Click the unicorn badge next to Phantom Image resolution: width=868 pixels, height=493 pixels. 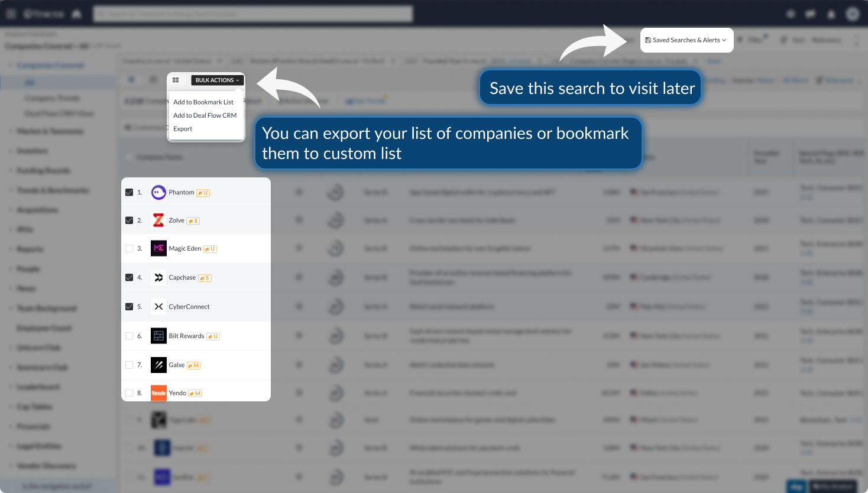point(203,193)
